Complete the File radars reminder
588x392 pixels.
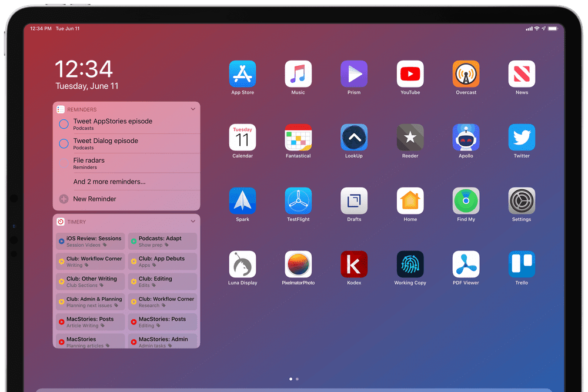(64, 163)
